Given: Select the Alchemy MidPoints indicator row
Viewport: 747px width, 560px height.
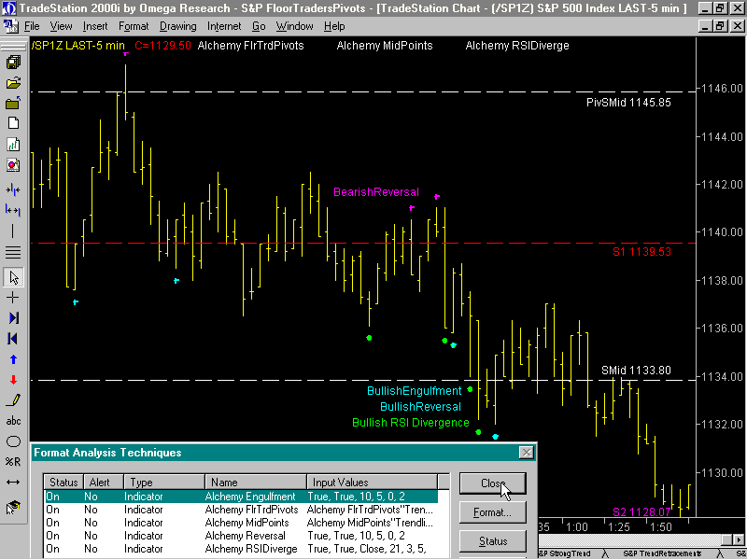Looking at the screenshot, I should [x=241, y=523].
